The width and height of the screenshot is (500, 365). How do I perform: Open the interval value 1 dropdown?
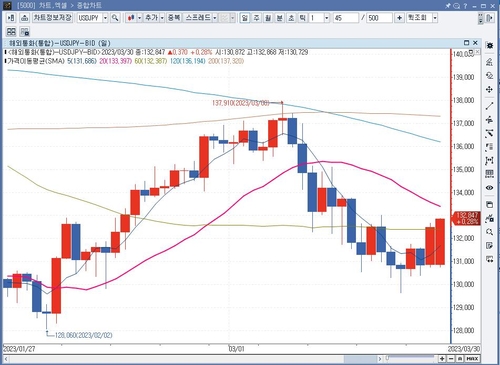[327, 18]
